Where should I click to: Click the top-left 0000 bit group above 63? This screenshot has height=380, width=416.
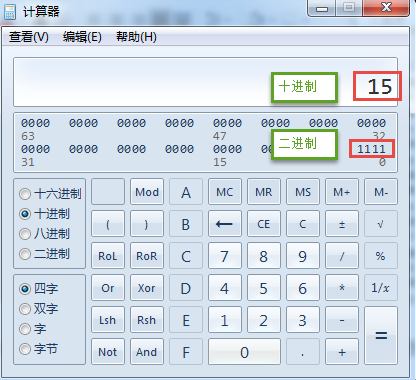pos(36,123)
